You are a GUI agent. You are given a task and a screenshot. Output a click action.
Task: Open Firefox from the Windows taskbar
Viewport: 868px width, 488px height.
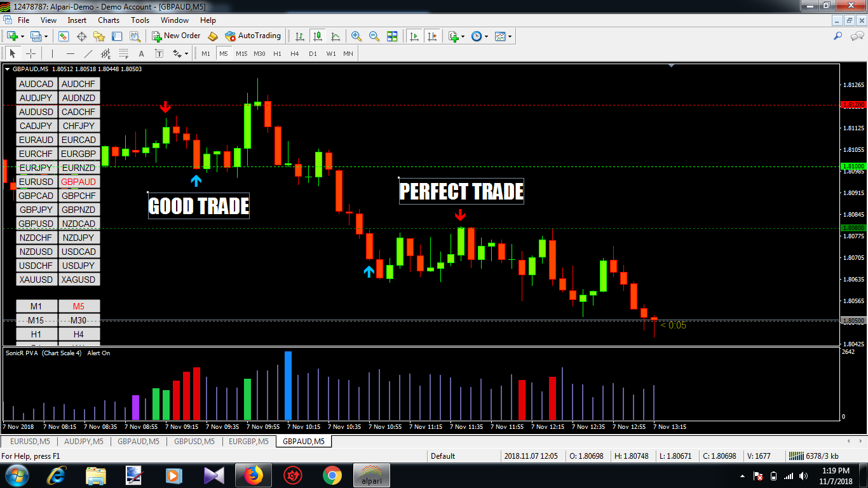point(254,475)
